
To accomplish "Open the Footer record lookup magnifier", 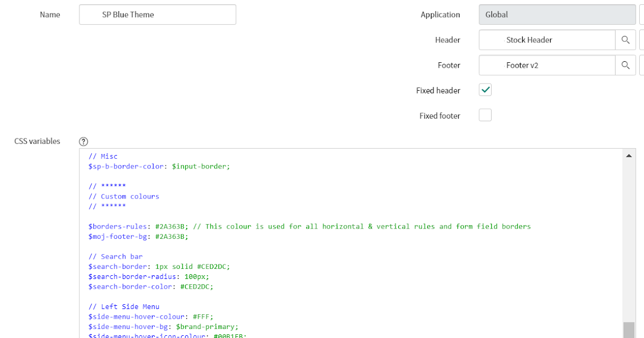I will [x=626, y=65].
